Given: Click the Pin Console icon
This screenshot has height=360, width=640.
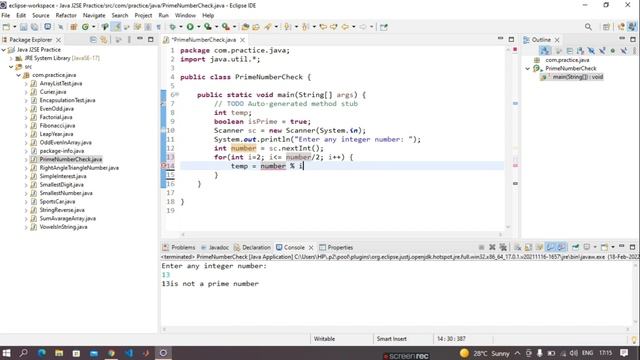Looking at the screenshot, I should (x=576, y=247).
